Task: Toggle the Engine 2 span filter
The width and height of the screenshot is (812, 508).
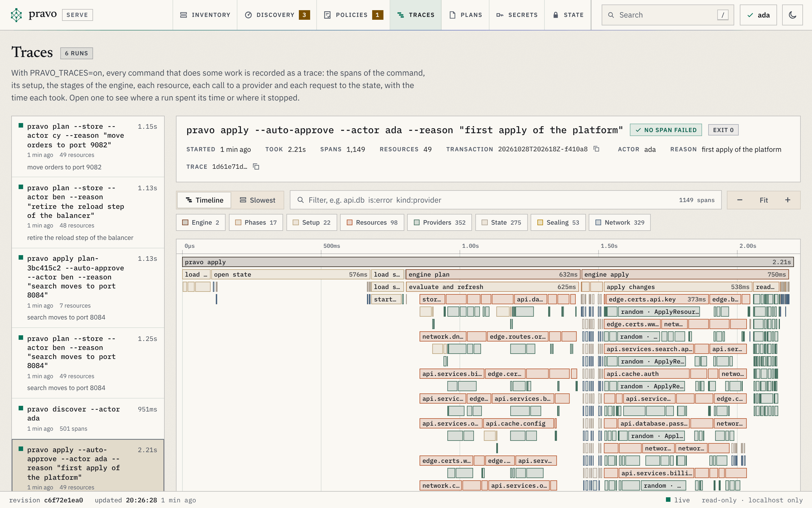Action: pos(201,222)
